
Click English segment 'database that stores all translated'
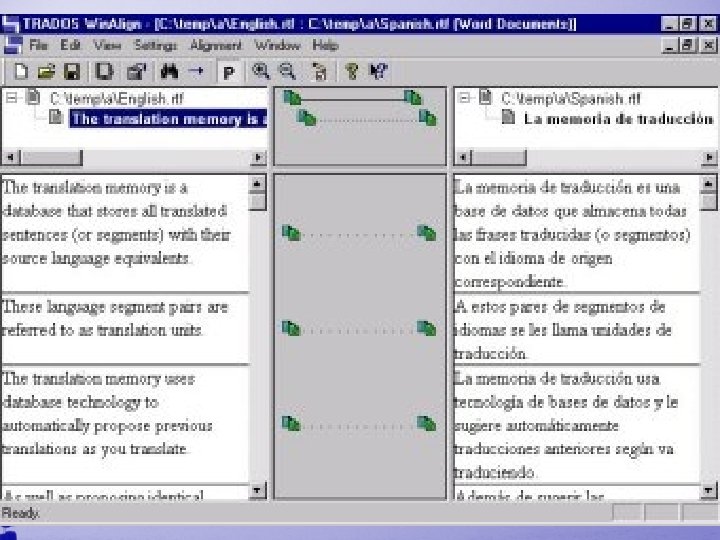(115, 211)
